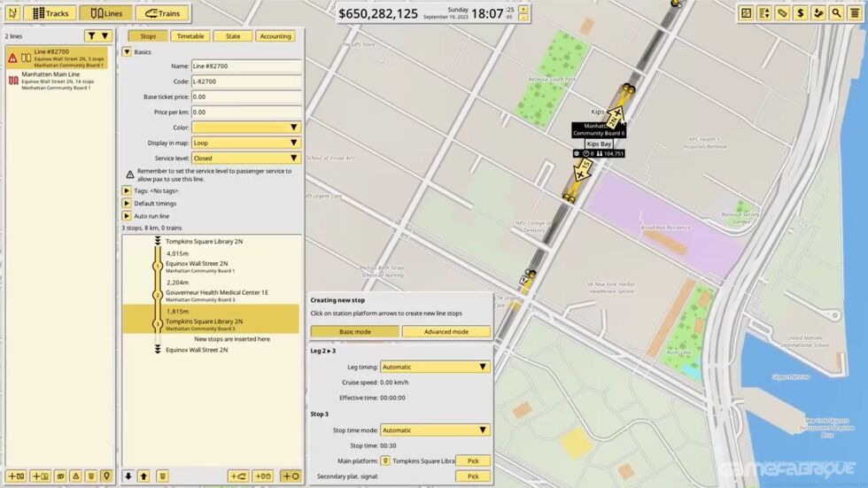Open the Stop time mode dropdown
Image resolution: width=868 pixels, height=488 pixels.
[x=435, y=430]
